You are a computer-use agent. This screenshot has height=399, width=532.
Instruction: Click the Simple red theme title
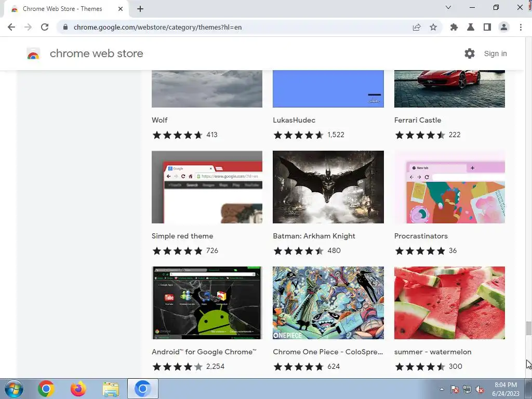click(x=182, y=236)
